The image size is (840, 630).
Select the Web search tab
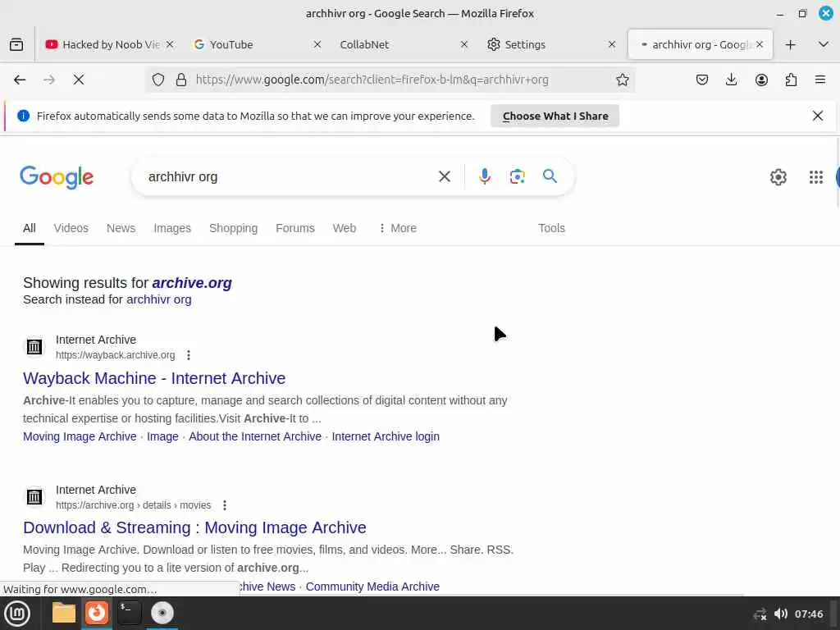coord(344,228)
